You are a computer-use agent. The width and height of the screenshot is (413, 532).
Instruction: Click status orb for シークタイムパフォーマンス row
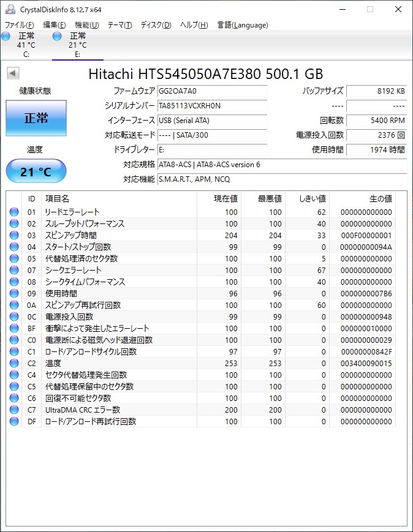pyautogui.click(x=14, y=282)
